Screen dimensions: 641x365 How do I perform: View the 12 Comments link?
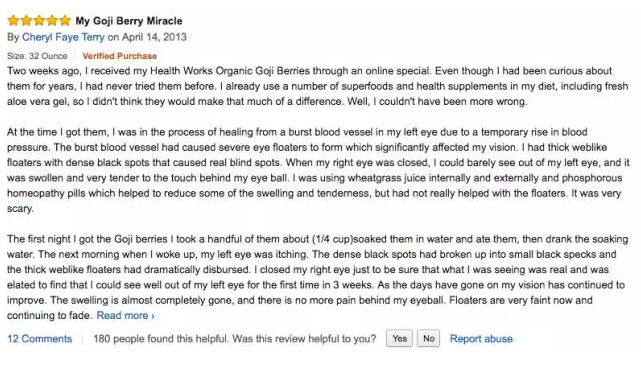(x=40, y=339)
